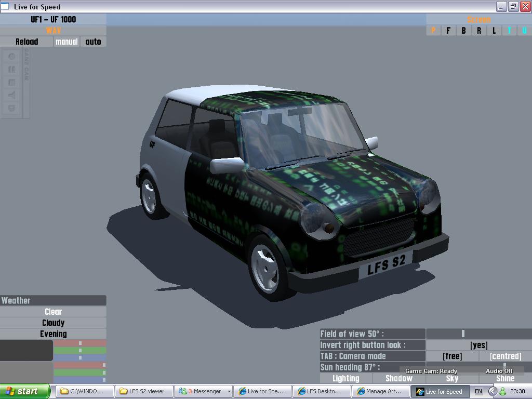This screenshot has width=532, height=399.
Task: Select the P screen view button
Action: point(433,31)
